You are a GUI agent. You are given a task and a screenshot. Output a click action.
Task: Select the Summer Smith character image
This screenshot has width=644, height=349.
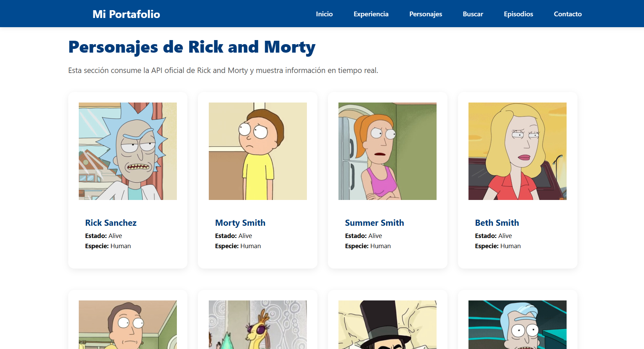point(387,151)
